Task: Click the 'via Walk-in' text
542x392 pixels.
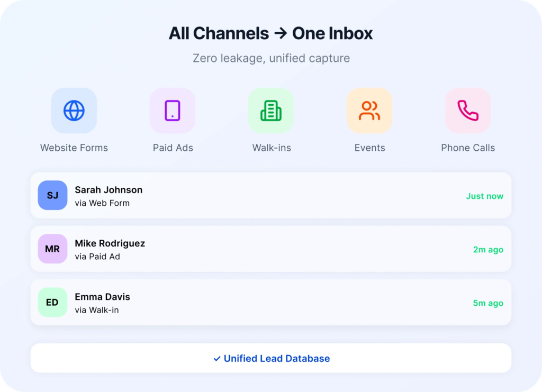Action: pyautogui.click(x=97, y=310)
